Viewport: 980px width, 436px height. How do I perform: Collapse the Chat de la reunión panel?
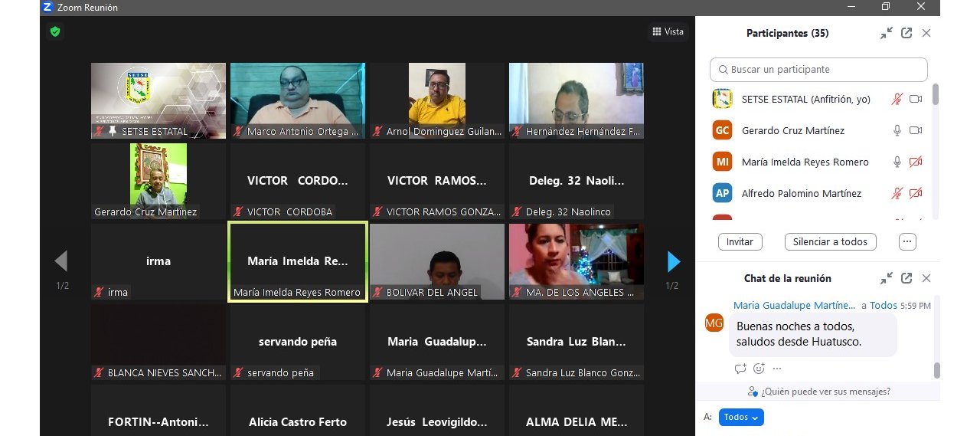(x=887, y=278)
